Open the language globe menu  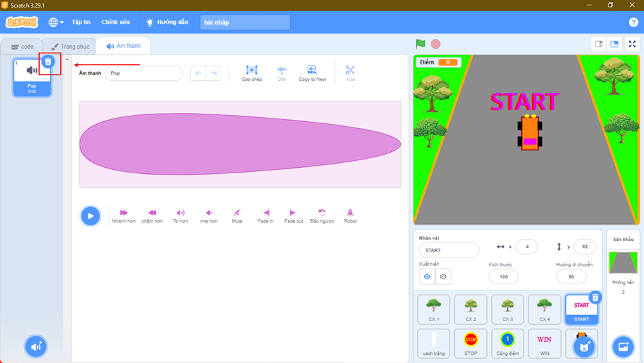(x=56, y=22)
